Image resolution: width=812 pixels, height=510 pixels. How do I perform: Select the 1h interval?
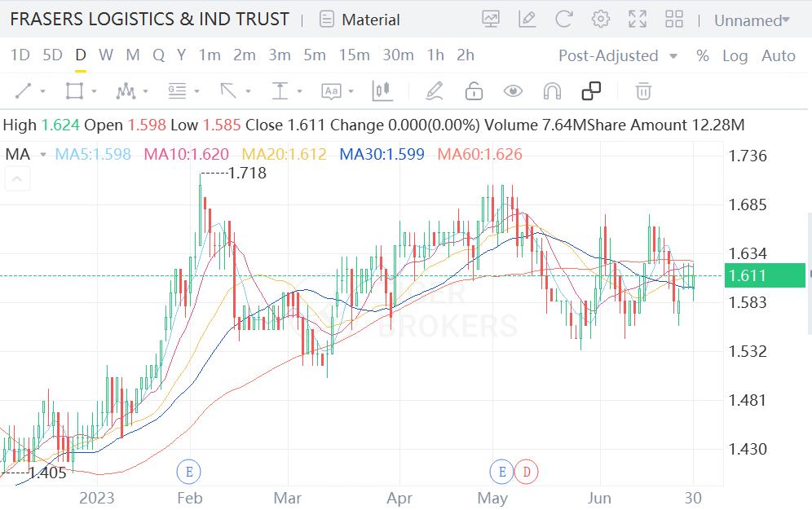[x=435, y=55]
